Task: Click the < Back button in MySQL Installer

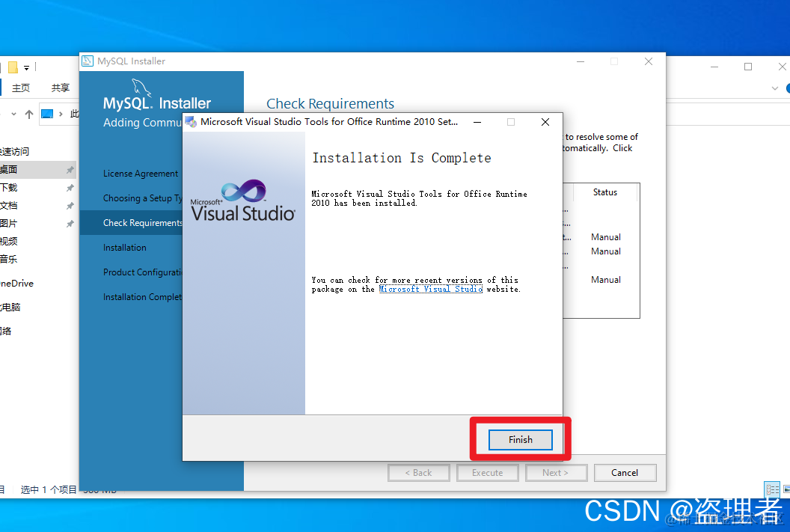Action: pos(419,473)
